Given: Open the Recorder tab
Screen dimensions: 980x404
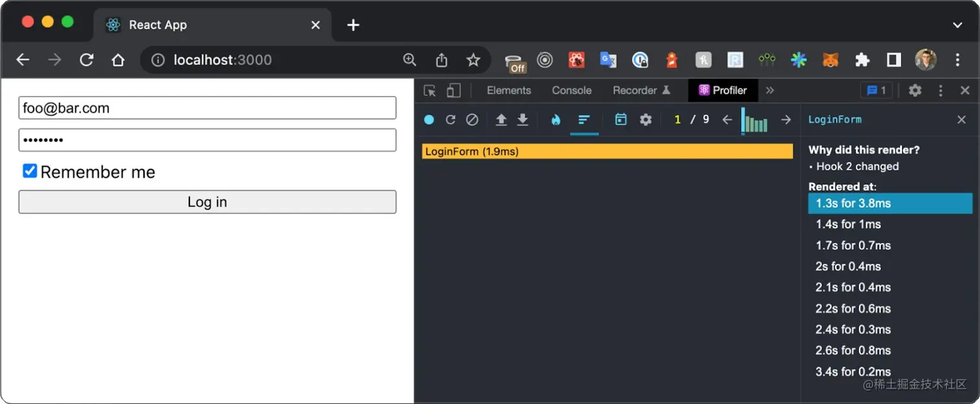Looking at the screenshot, I should pos(642,91).
